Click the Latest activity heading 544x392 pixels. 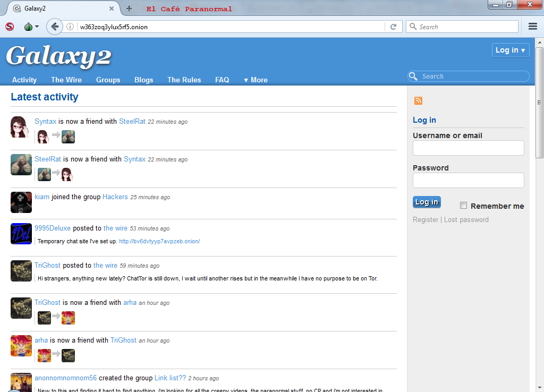pyautogui.click(x=45, y=97)
